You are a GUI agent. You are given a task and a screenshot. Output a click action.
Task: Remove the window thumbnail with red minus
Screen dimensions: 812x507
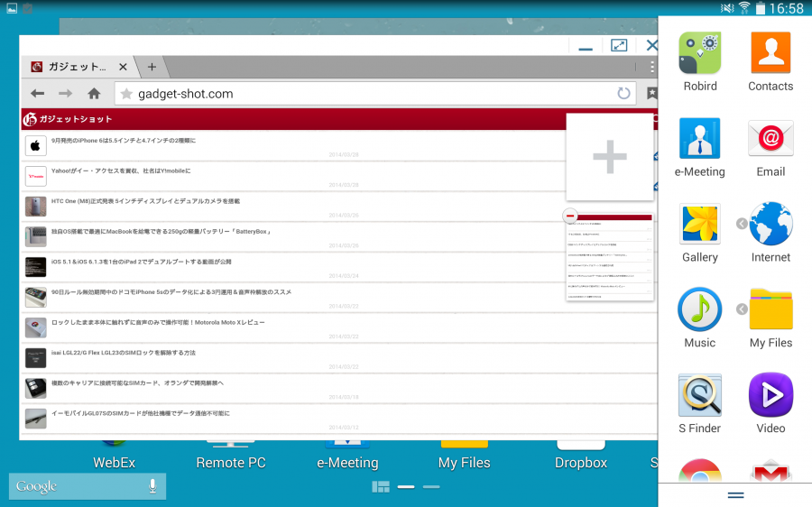pos(569,217)
